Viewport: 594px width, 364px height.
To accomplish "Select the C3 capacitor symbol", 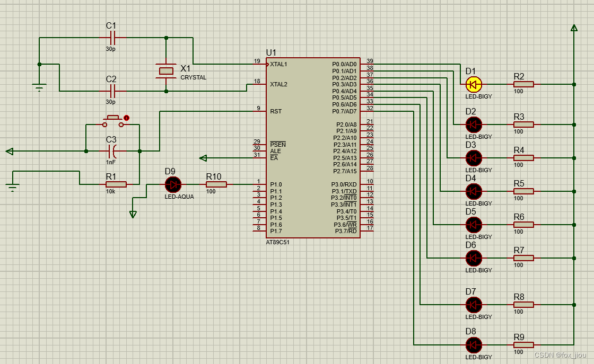I will pos(112,151).
